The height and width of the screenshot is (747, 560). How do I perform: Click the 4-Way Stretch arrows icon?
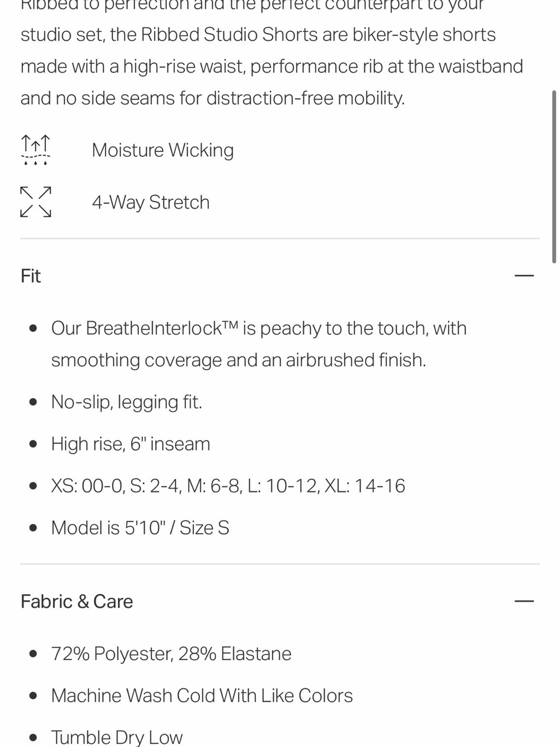click(x=35, y=202)
